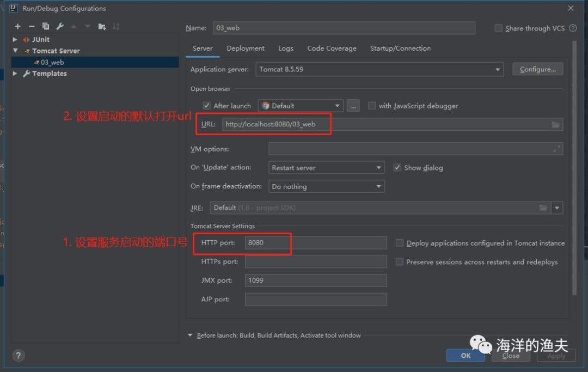The image size is (588, 372).
Task: Click the Apply button
Action: (556, 355)
